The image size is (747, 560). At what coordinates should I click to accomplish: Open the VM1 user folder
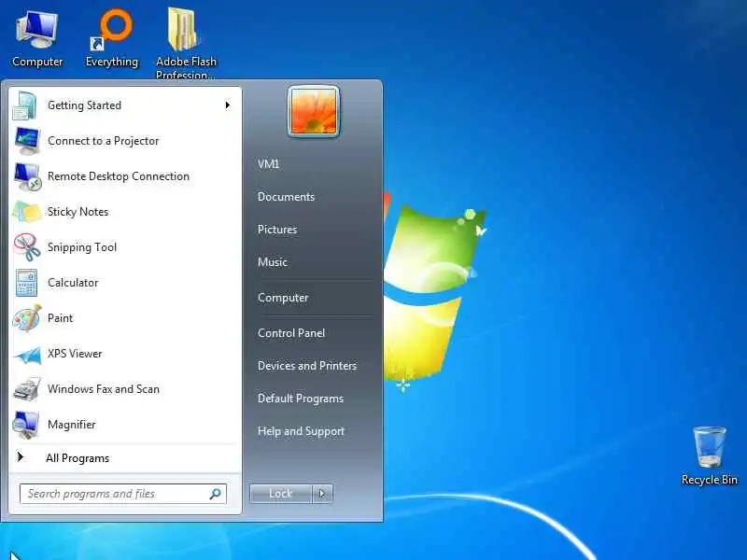268,164
